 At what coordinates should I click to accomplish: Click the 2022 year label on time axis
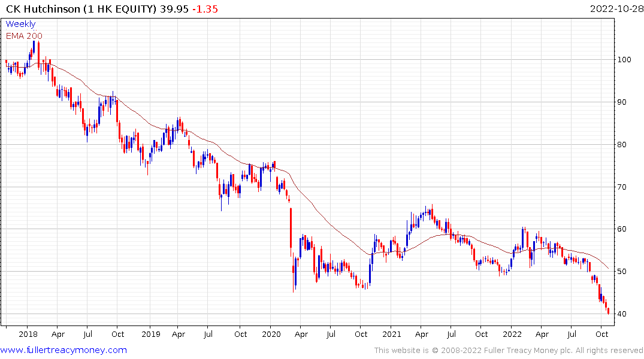pos(512,334)
